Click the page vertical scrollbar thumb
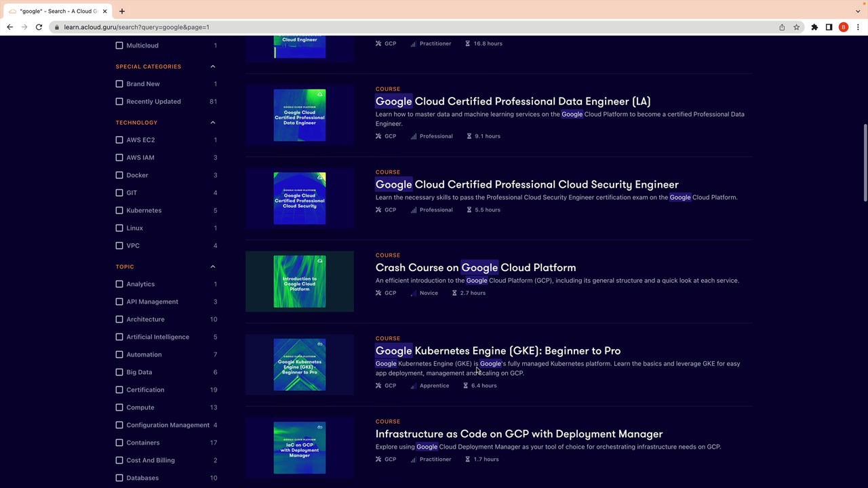The image size is (868, 488). click(x=865, y=163)
